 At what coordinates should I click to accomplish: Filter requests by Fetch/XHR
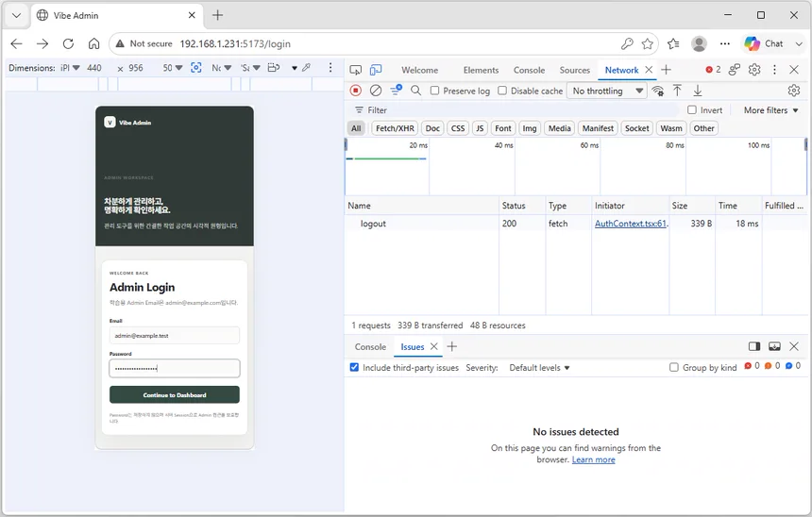[395, 128]
